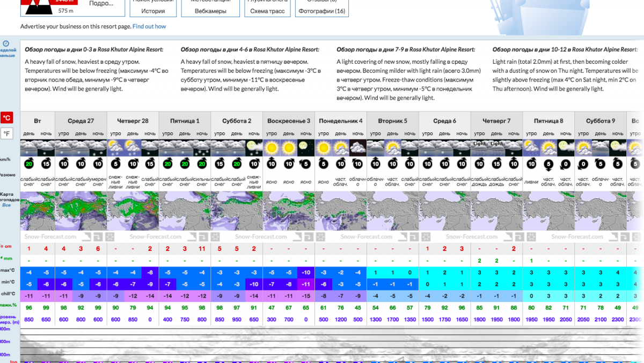Click the Среда 27 ночь snow icon
This screenshot has width=644, height=363.
[x=98, y=147]
